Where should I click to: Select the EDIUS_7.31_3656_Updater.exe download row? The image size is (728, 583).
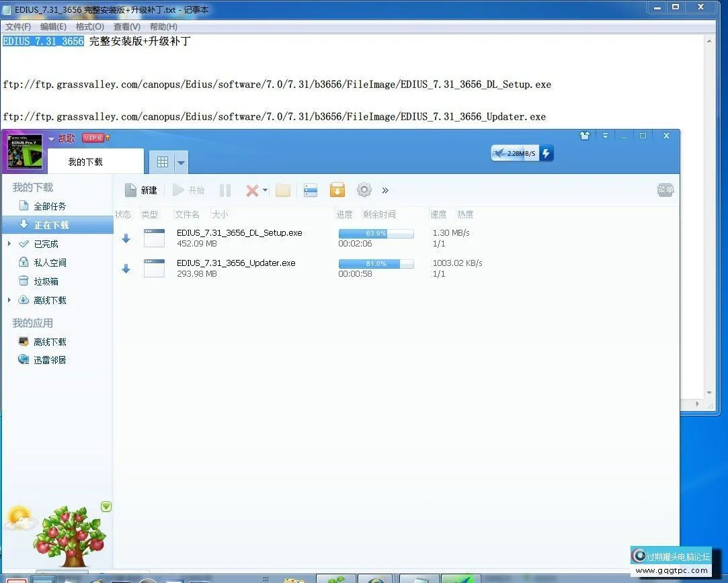click(x=236, y=268)
